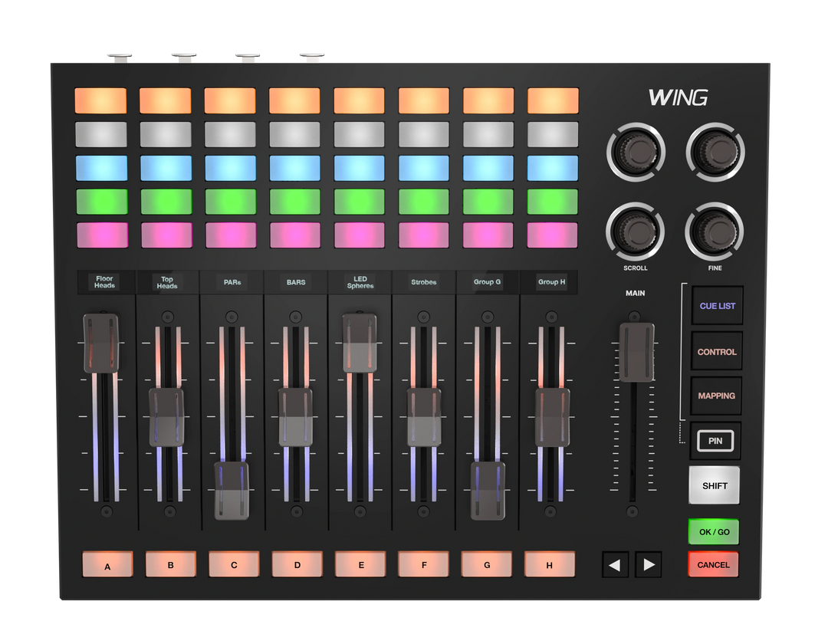Open the MAPPING mode button
The height and width of the screenshot is (644, 828).
pyautogui.click(x=716, y=396)
